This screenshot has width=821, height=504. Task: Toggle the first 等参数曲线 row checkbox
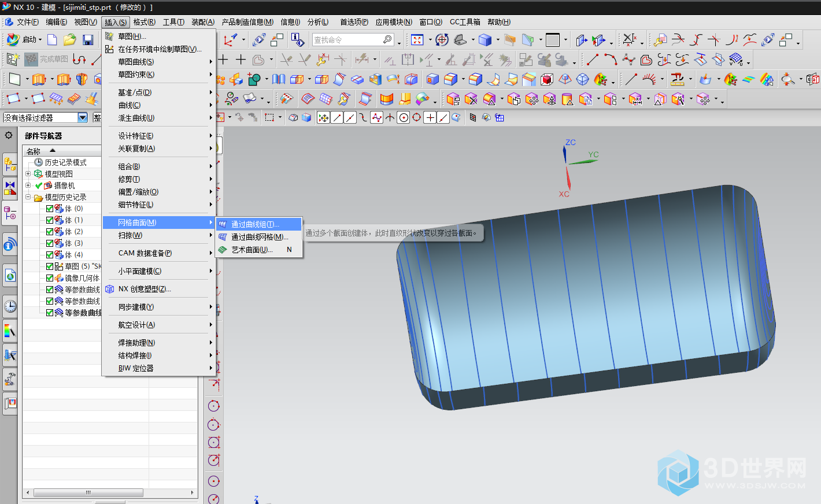point(50,290)
